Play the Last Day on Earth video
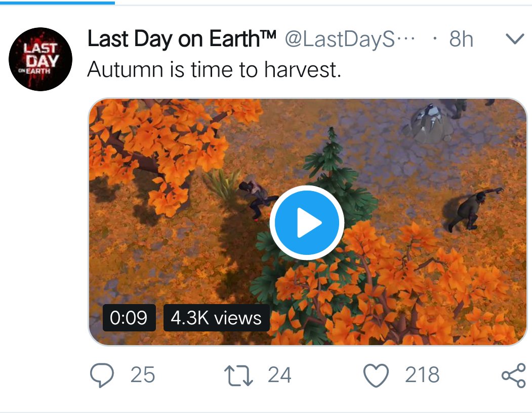Viewport: 532px width, 413px height. (307, 222)
